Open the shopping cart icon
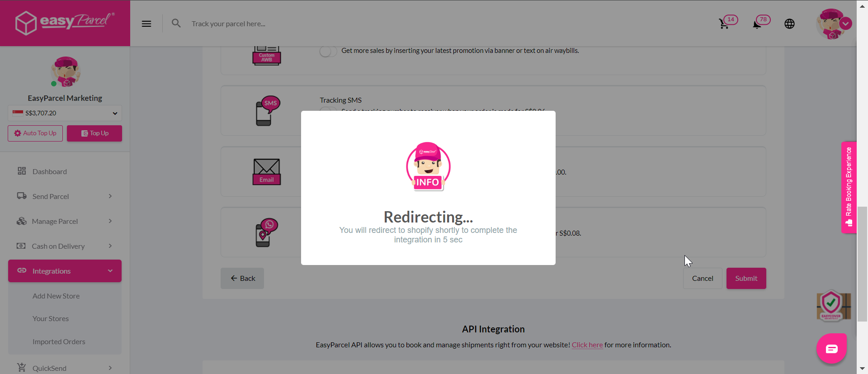The height and width of the screenshot is (374, 868). coord(724,24)
